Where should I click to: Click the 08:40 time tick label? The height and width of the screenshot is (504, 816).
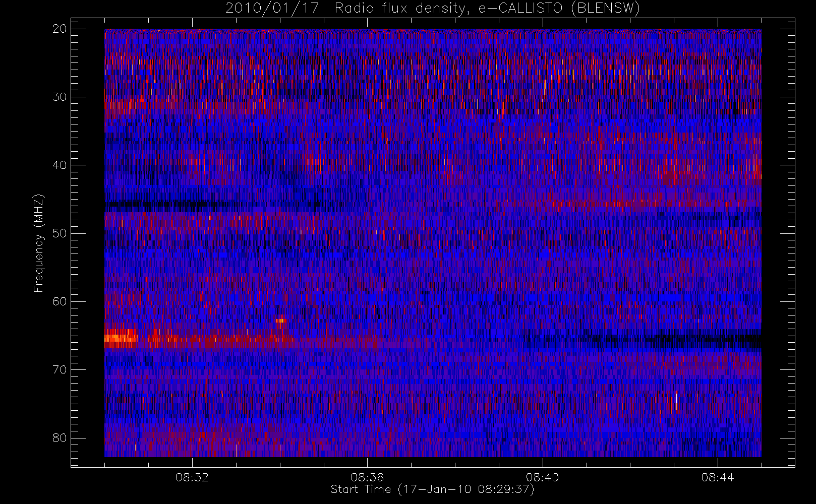pyautogui.click(x=543, y=477)
